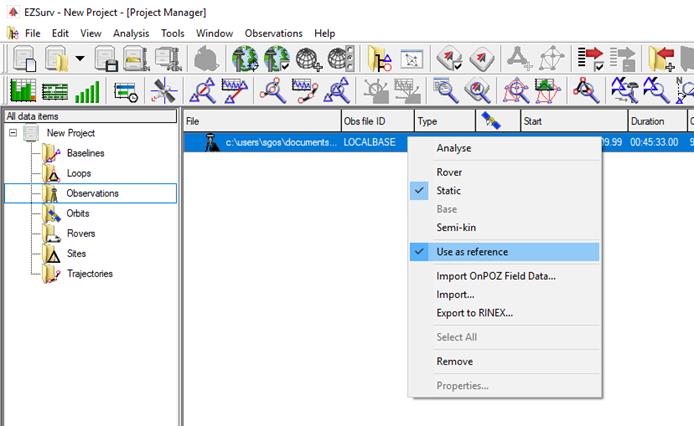Set observation type to Semi-kin
The width and height of the screenshot is (694, 426).
(505, 228)
